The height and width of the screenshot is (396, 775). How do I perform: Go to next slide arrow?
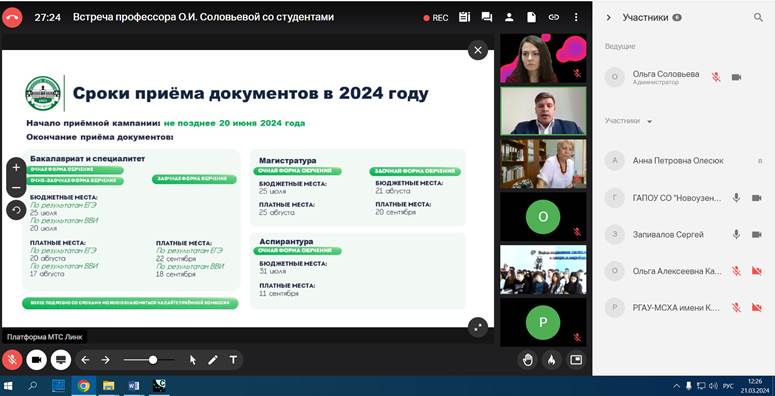pyautogui.click(x=105, y=360)
